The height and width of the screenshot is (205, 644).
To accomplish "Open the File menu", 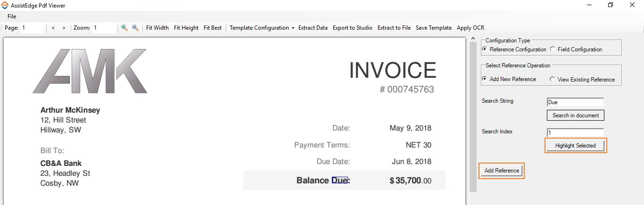I will tap(12, 16).
